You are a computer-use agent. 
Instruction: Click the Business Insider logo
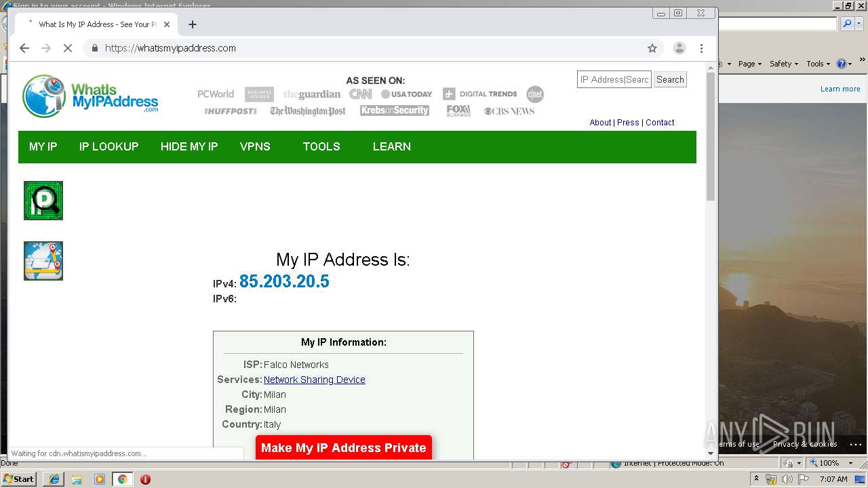pos(259,94)
